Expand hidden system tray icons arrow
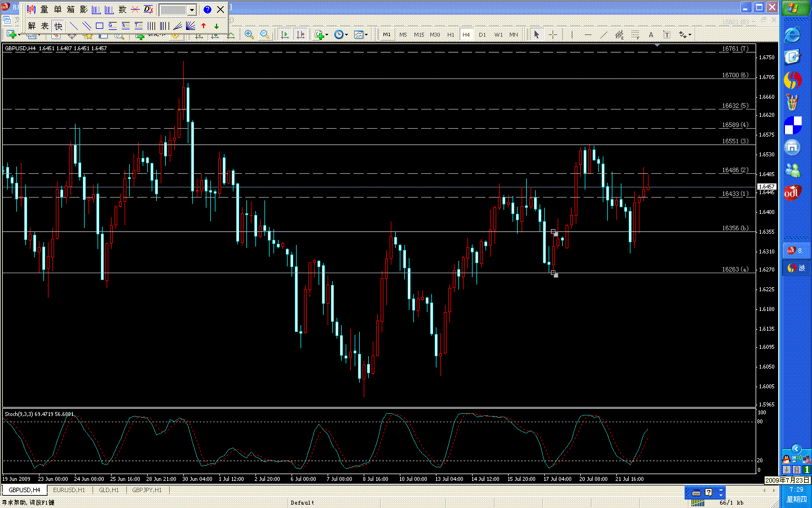 [x=796, y=449]
